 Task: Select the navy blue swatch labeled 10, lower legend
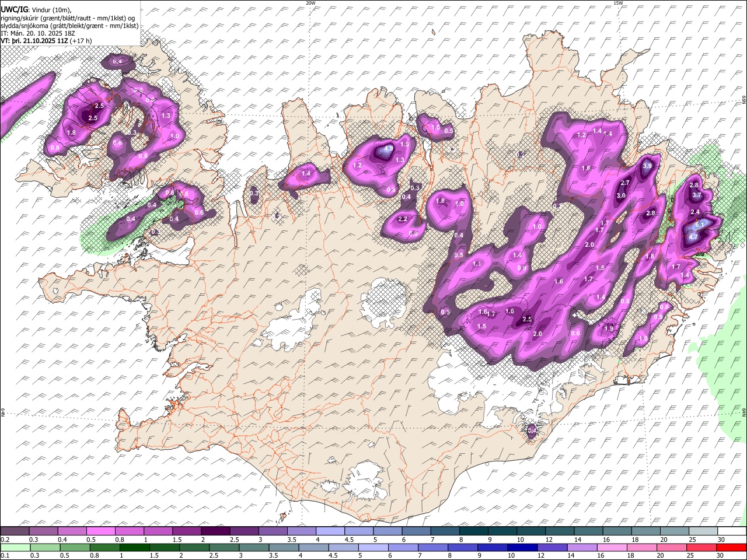pyautogui.click(x=522, y=547)
